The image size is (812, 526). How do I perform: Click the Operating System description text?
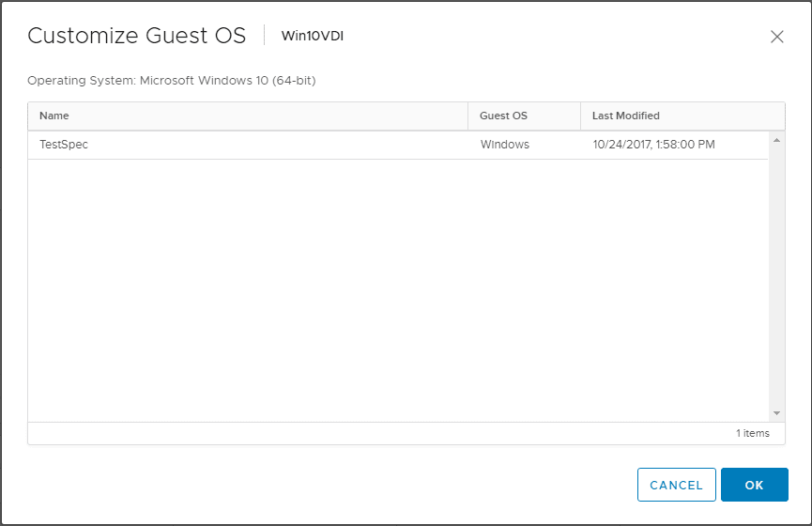(172, 81)
